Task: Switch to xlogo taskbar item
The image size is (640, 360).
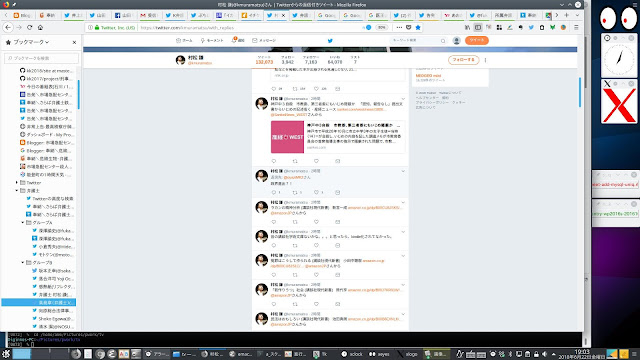Action: point(407,354)
